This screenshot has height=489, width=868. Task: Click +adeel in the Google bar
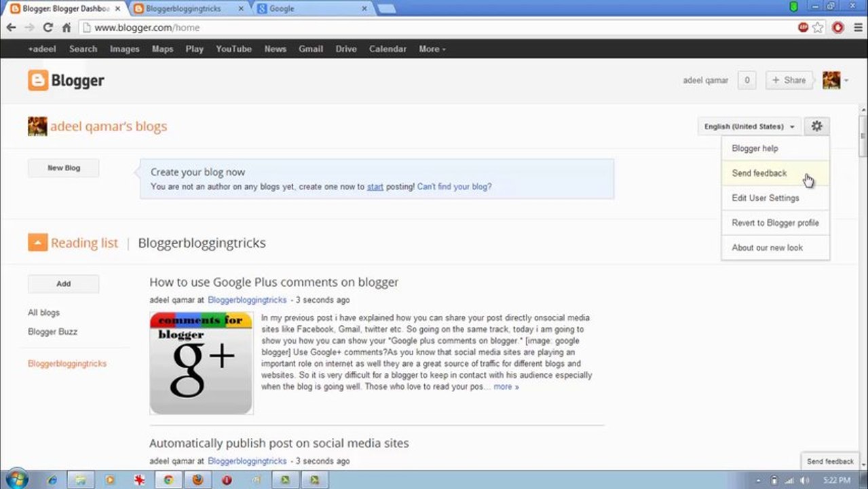[x=42, y=49]
